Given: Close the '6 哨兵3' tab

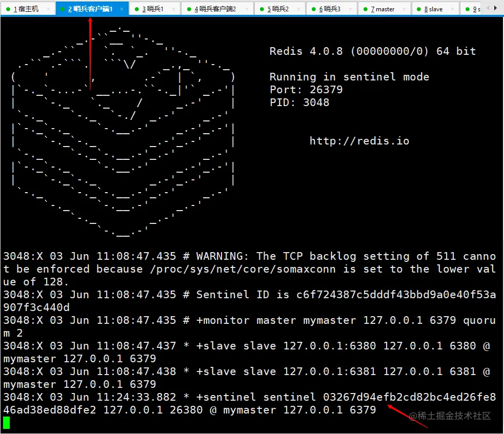Looking at the screenshot, I should [x=350, y=9].
